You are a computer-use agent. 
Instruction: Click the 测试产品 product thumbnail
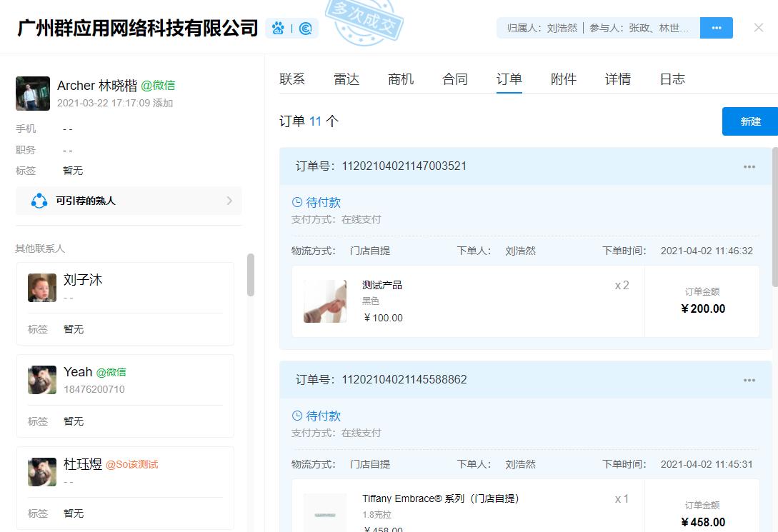[325, 301]
